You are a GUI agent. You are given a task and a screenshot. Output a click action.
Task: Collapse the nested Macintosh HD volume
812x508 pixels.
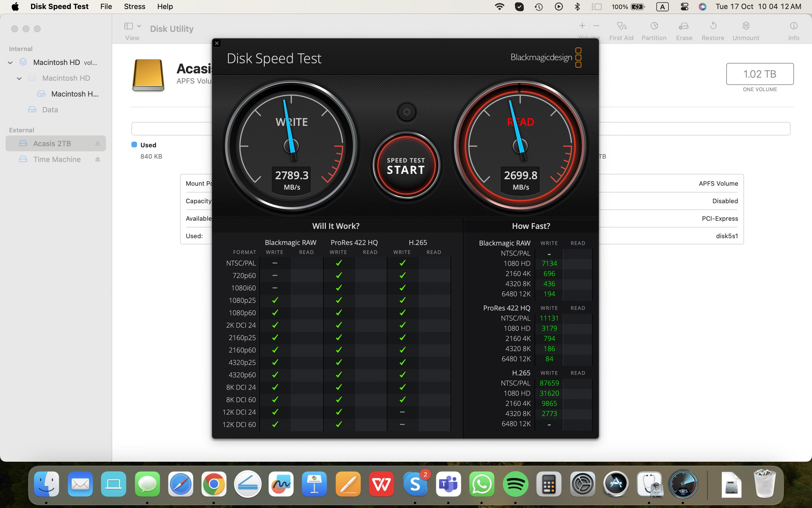(x=19, y=78)
